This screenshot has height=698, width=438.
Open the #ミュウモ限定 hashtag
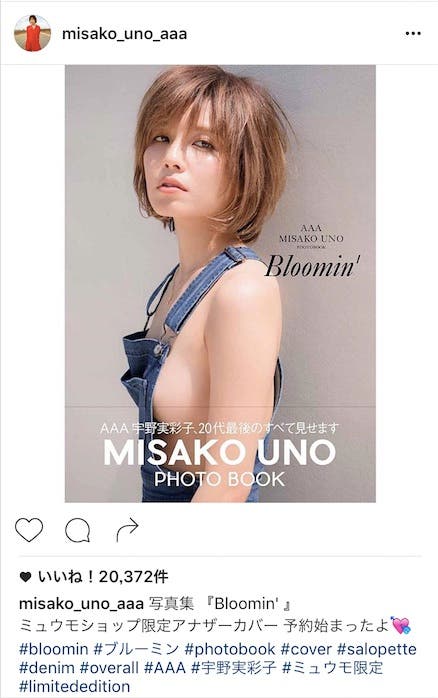pos(332,668)
